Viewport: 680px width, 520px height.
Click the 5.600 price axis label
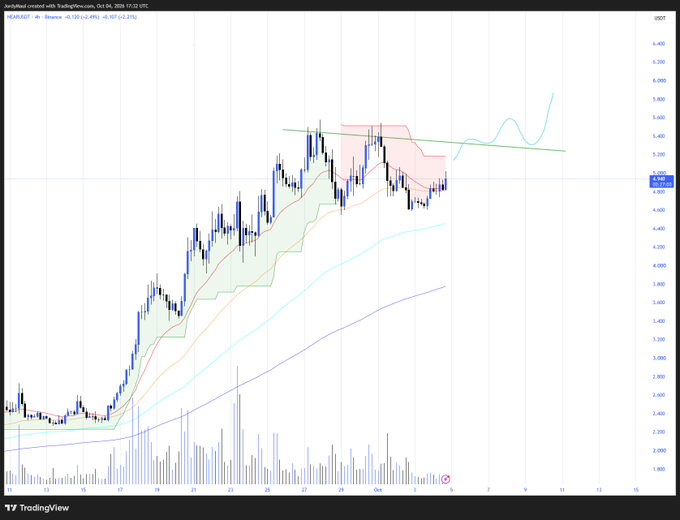[659, 118]
